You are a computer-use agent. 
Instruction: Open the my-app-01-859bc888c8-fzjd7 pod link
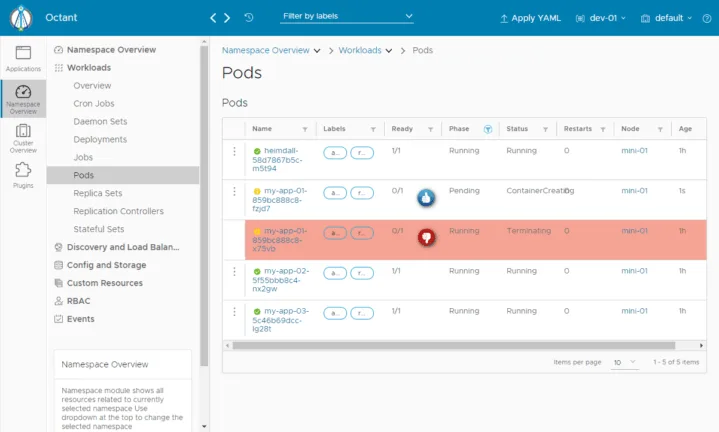[x=280, y=199]
